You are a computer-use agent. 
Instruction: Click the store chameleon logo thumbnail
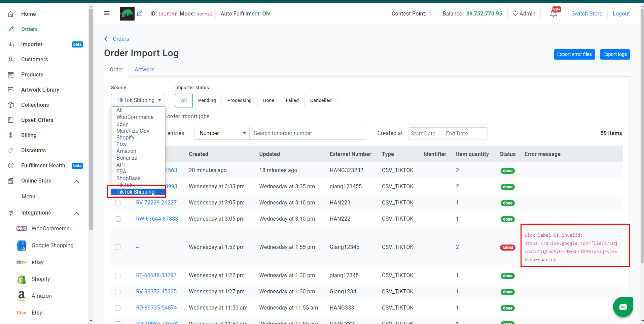tap(127, 14)
